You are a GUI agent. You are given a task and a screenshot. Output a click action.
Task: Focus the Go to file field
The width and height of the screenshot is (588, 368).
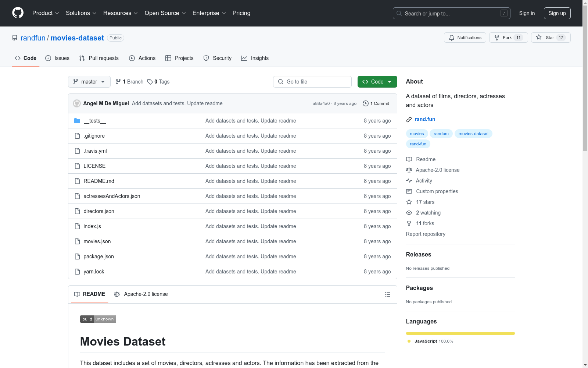tap(312, 82)
